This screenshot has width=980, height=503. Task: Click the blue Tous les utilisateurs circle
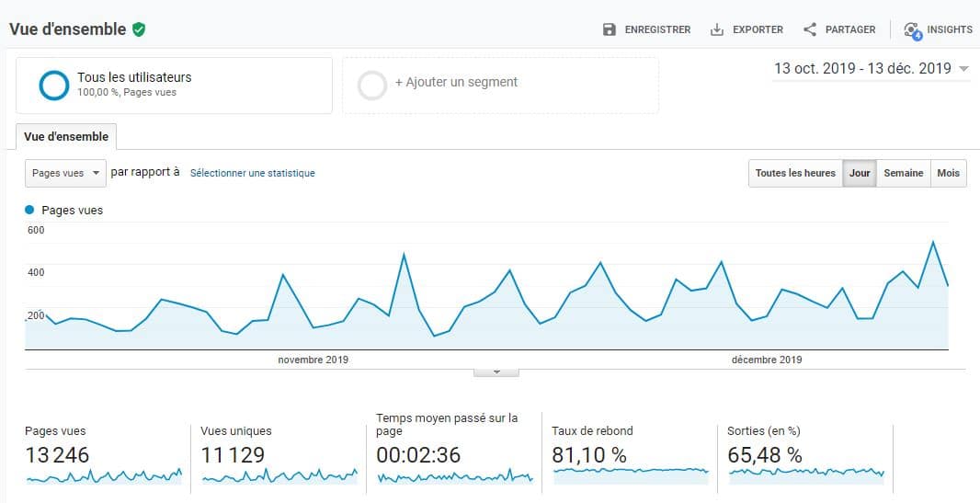click(x=53, y=86)
